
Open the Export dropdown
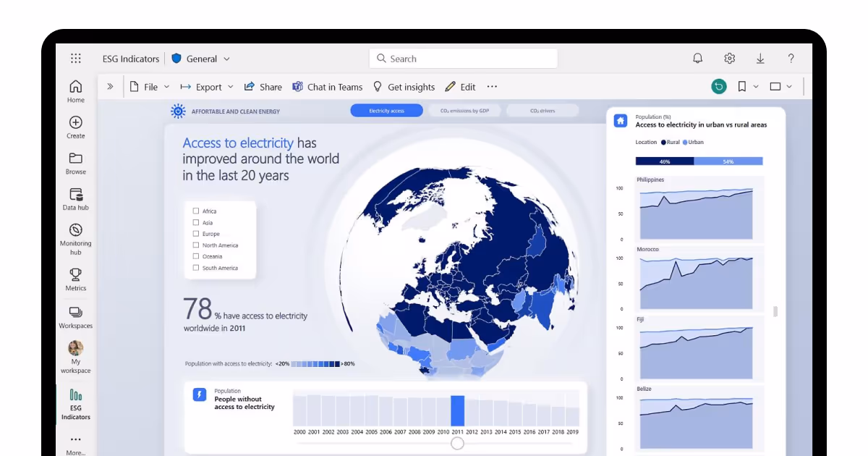click(x=206, y=86)
